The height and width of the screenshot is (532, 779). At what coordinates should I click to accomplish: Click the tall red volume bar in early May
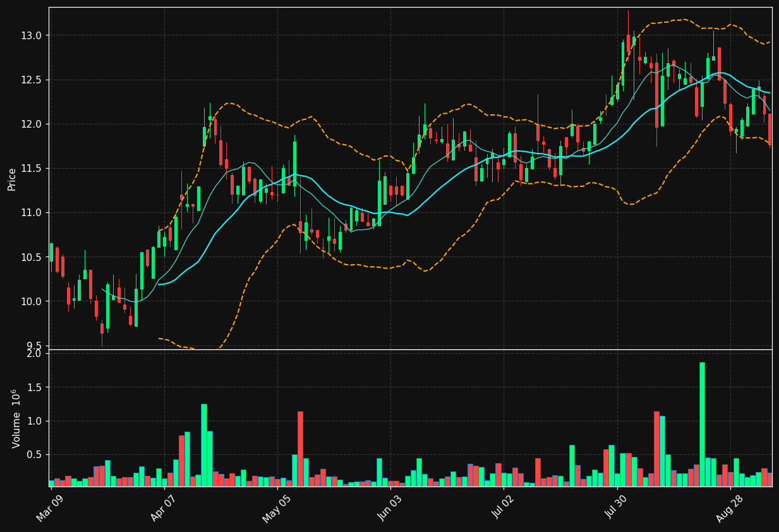300,449
